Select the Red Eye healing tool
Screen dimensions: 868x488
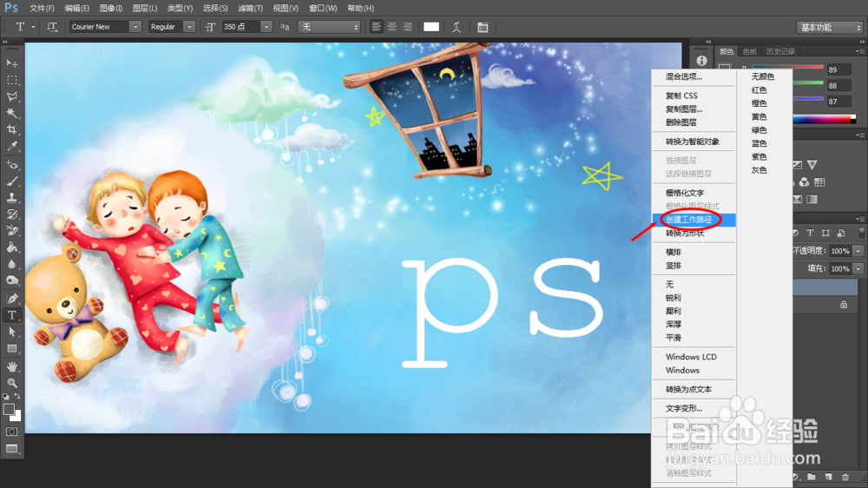click(11, 164)
